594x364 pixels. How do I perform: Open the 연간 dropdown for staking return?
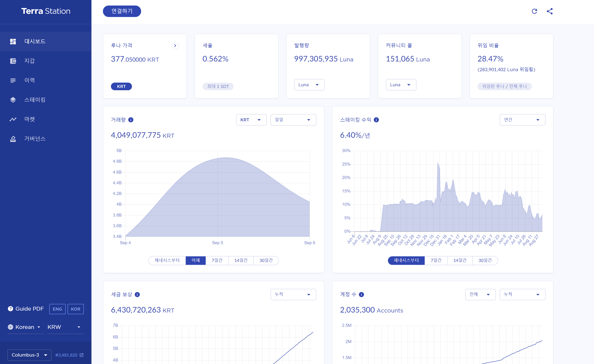[x=522, y=120]
